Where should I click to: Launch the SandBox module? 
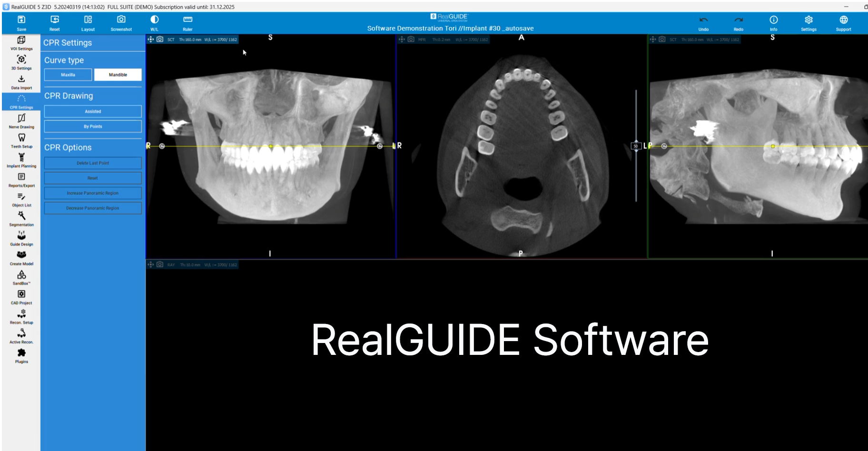click(21, 277)
